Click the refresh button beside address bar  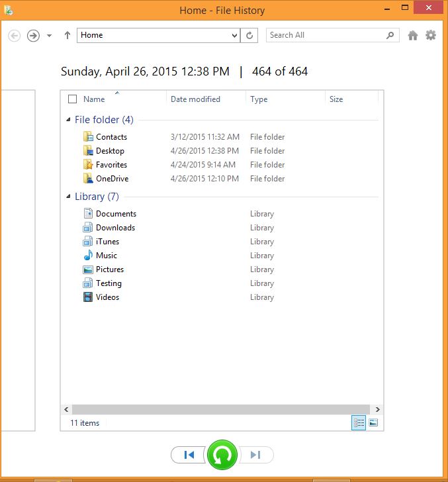coord(249,35)
